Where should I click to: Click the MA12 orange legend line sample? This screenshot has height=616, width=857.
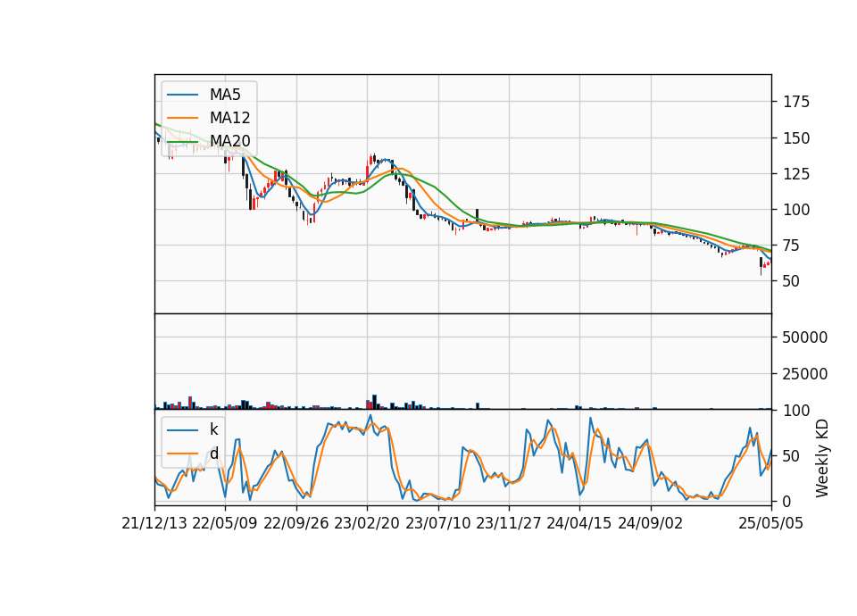(x=182, y=118)
